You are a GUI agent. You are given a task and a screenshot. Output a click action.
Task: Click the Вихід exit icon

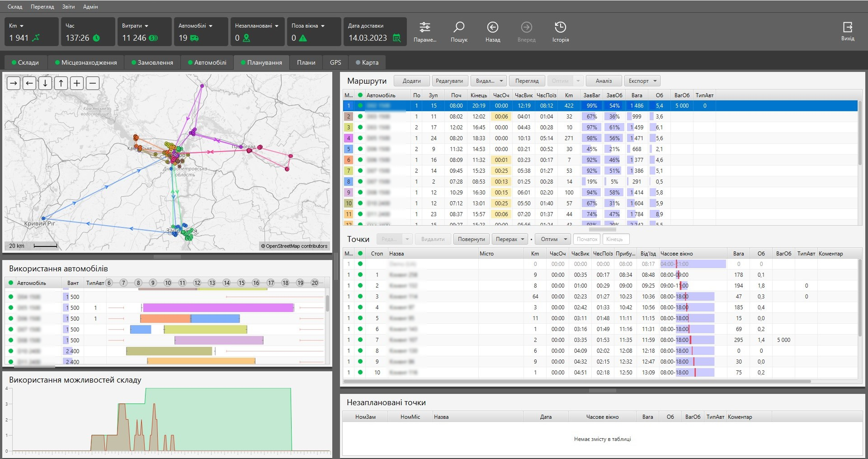coord(847,27)
